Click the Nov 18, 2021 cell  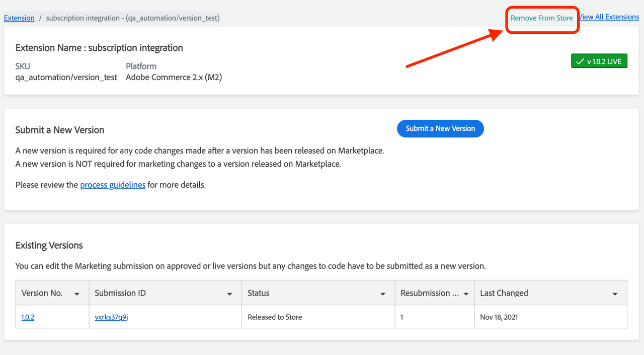point(551,317)
